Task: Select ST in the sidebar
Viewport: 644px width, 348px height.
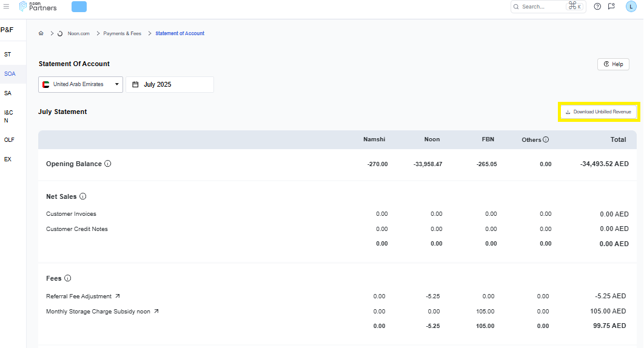Action: (x=7, y=54)
